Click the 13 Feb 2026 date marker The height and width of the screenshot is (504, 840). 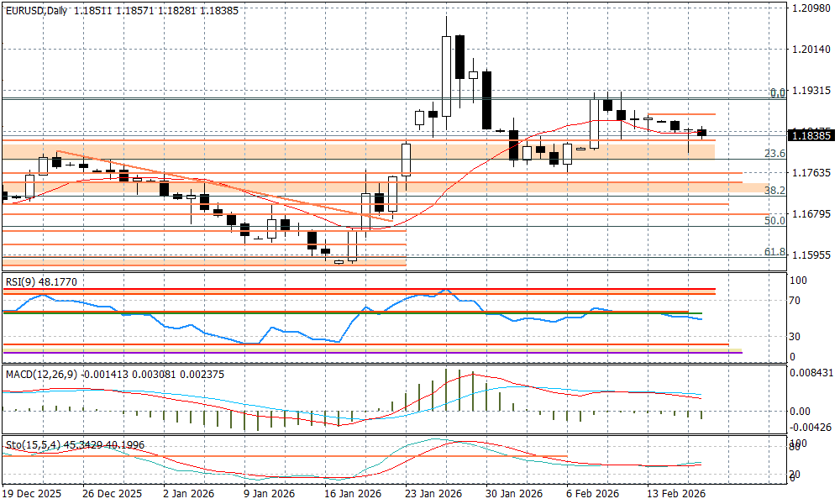point(675,493)
